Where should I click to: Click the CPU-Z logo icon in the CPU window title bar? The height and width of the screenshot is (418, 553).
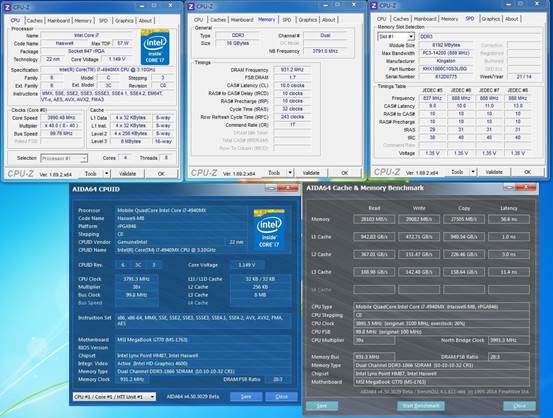[x=8, y=7]
